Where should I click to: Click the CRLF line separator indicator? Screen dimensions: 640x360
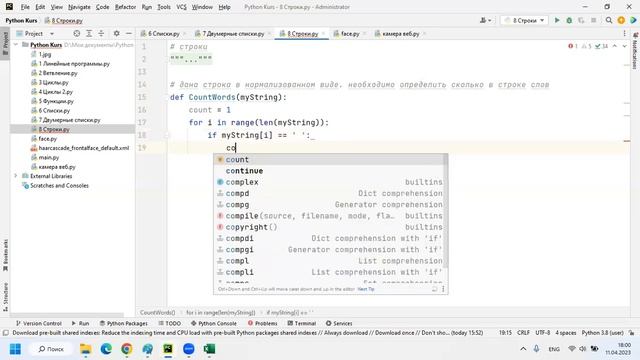click(x=523, y=333)
